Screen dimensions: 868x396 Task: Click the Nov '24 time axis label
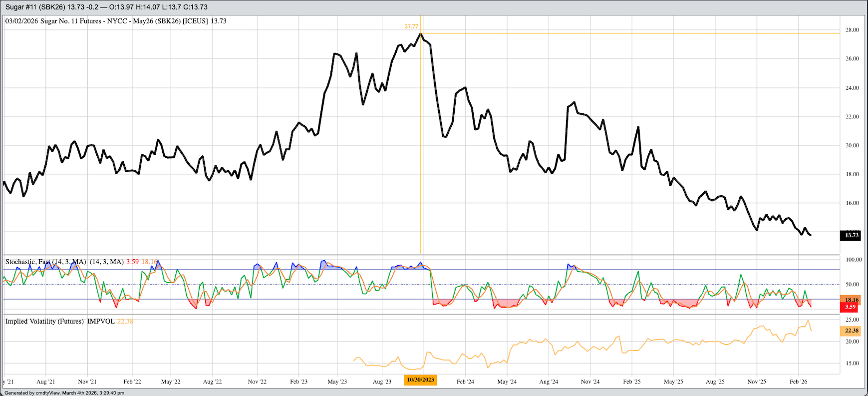590,382
